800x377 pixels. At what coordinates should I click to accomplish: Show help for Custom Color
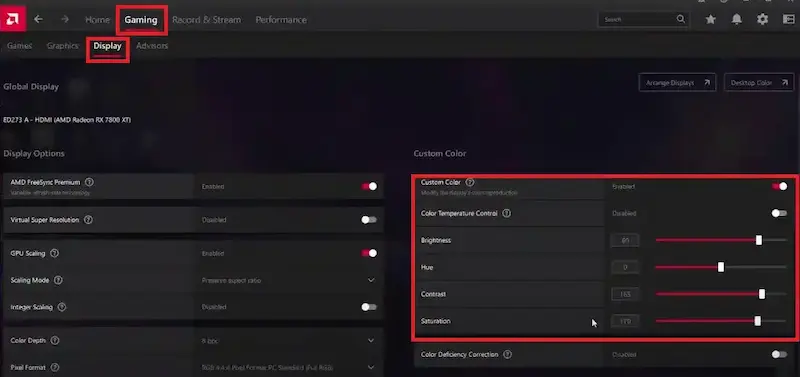click(x=470, y=182)
